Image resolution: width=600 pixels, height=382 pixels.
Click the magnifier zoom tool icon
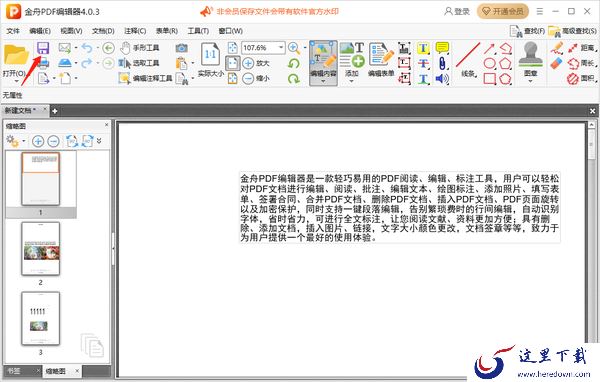click(293, 48)
